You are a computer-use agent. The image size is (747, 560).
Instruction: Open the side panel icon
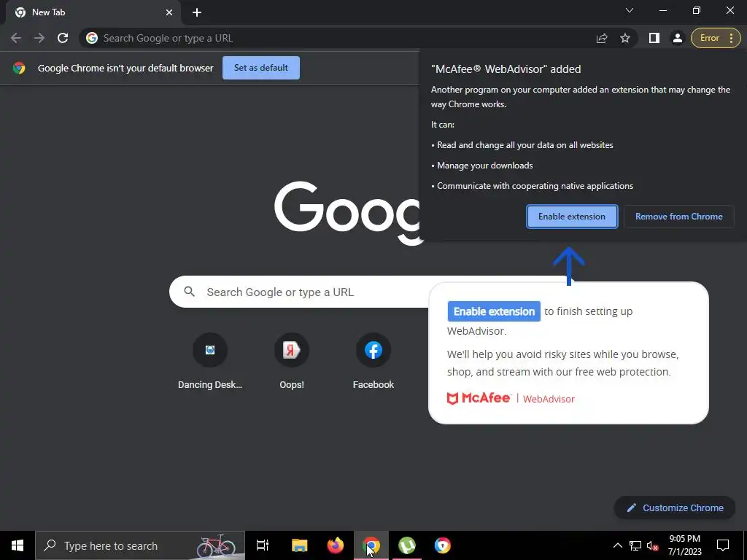[654, 38]
